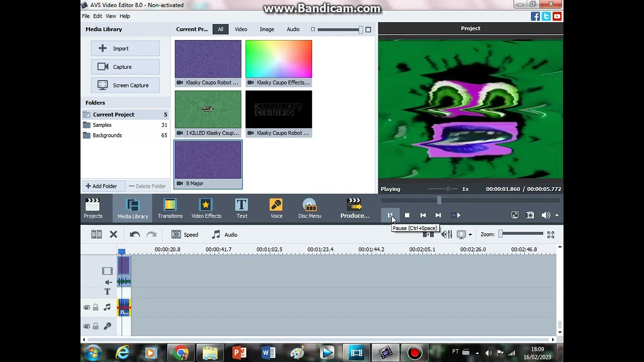Expand the volume slider arrow

(556, 215)
